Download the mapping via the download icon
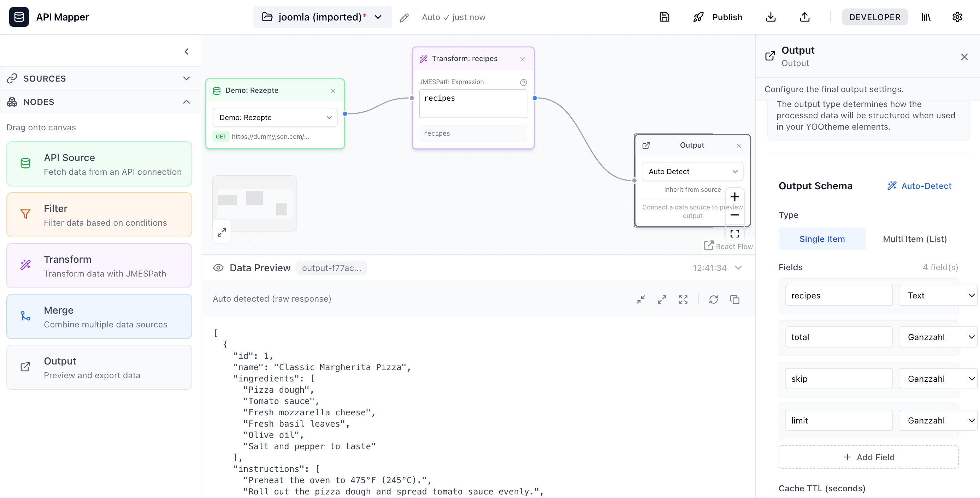 771,17
